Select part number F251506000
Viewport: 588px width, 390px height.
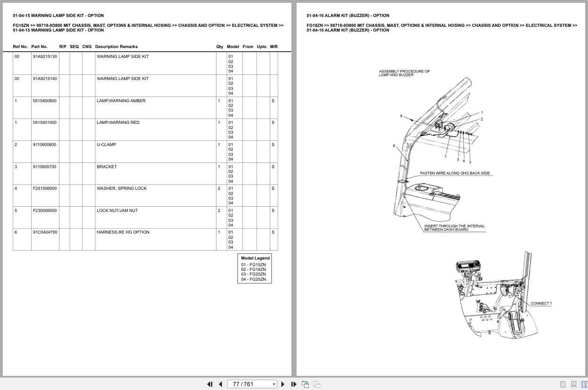click(45, 188)
